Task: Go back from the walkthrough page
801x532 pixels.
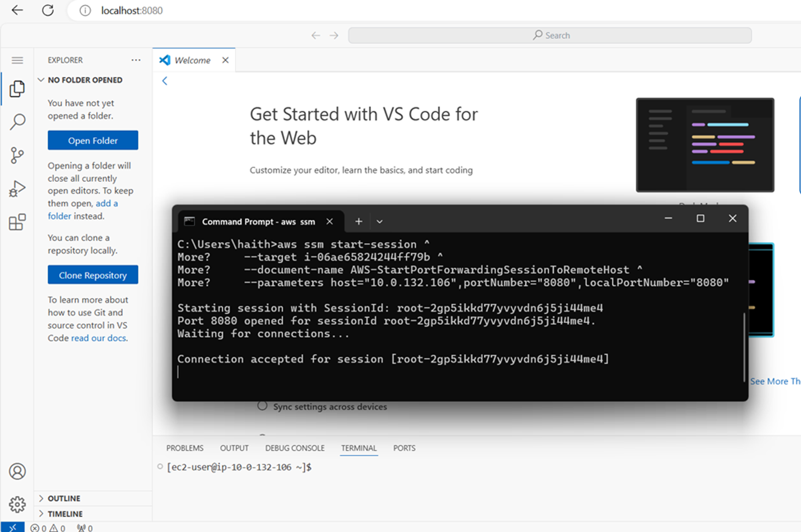Action: pos(165,81)
